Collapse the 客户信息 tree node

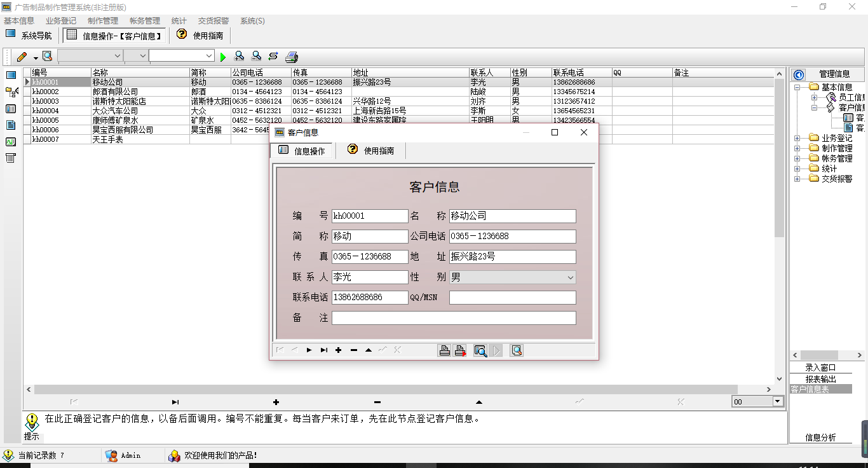pyautogui.click(x=815, y=107)
